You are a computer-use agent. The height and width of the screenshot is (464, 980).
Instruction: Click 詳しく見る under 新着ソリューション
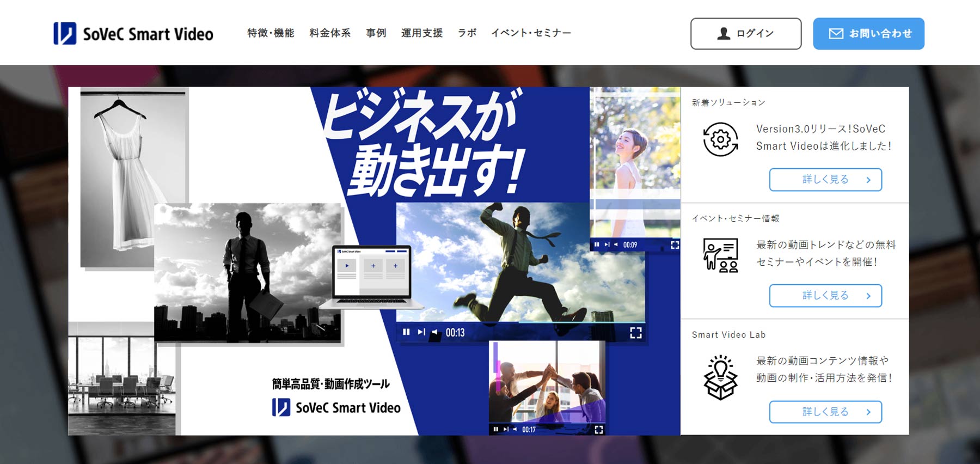pos(825,180)
